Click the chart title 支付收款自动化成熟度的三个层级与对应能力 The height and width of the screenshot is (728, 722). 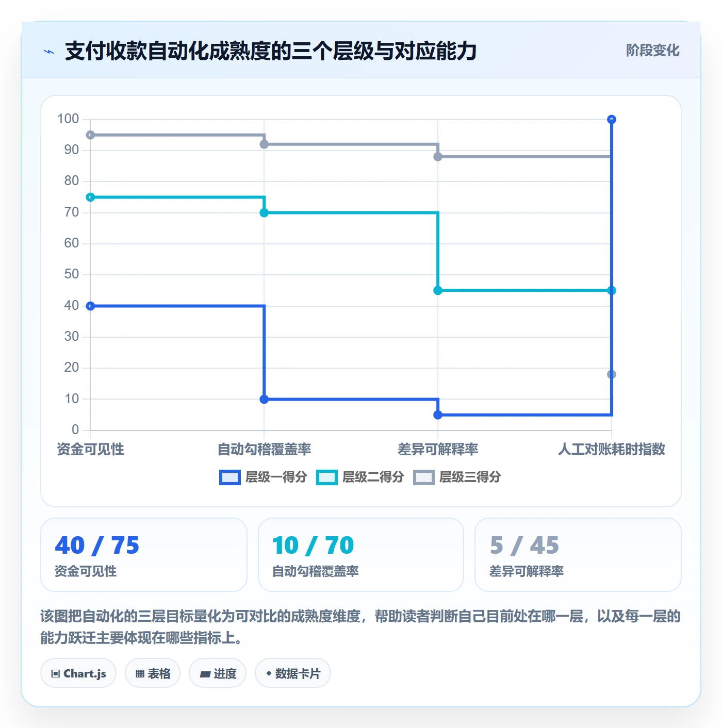(x=271, y=51)
